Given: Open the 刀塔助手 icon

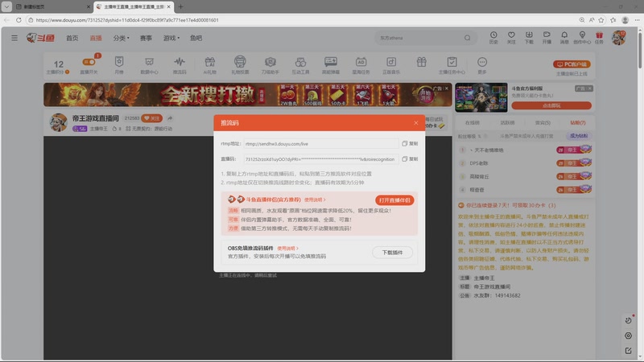Looking at the screenshot, I should pos(270,65).
